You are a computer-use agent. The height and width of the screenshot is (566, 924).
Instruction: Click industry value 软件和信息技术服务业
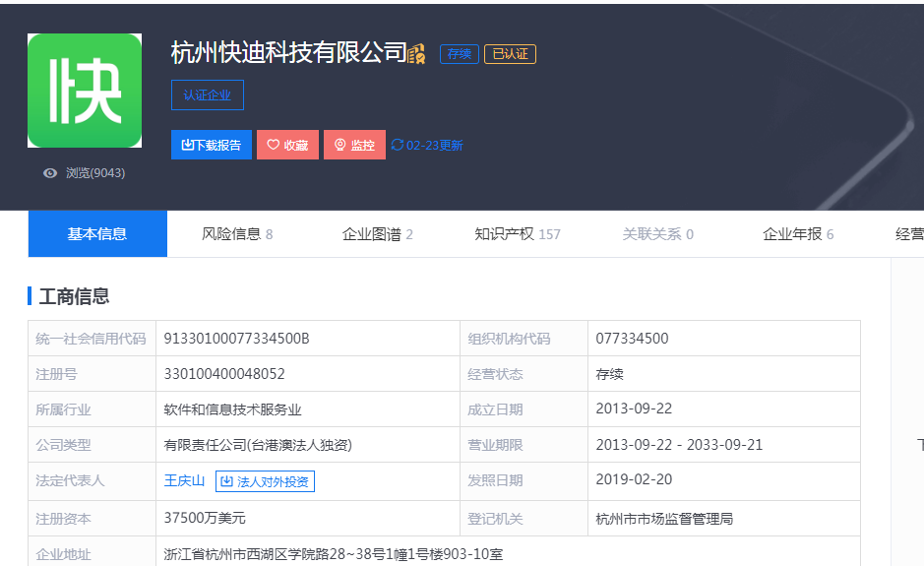click(232, 409)
